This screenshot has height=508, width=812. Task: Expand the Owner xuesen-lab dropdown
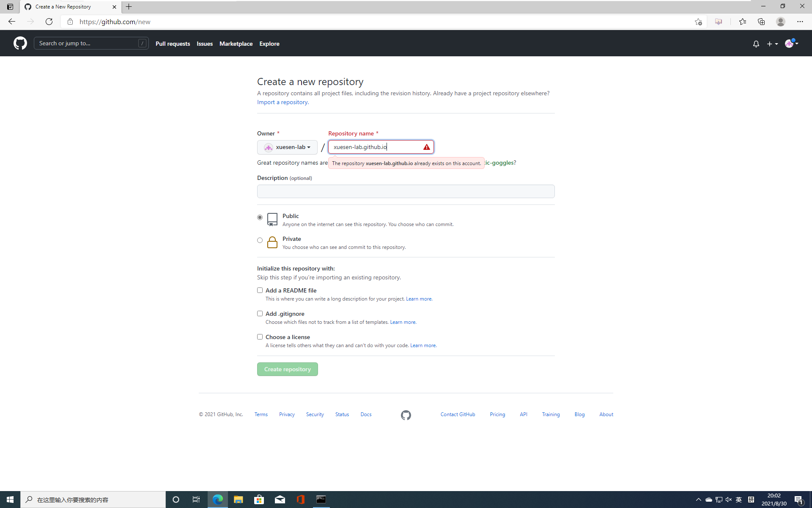(x=287, y=147)
